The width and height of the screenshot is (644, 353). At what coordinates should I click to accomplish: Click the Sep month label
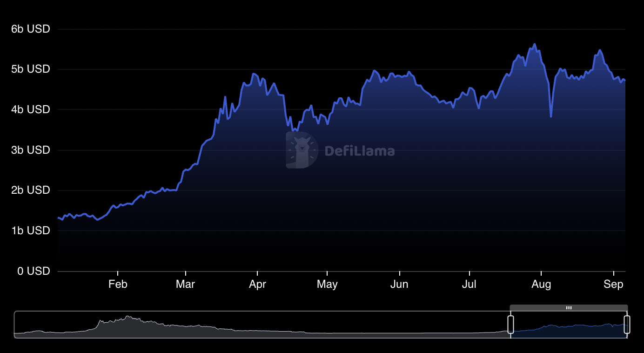coord(613,285)
